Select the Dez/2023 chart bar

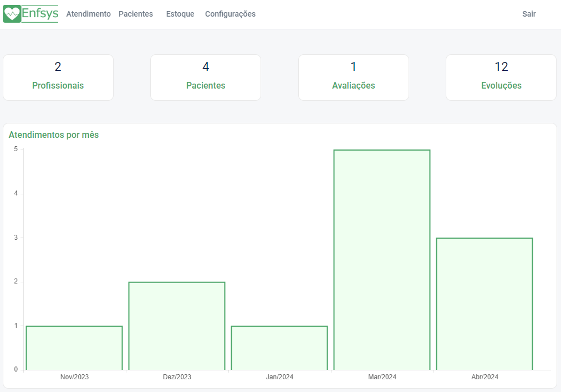click(177, 326)
